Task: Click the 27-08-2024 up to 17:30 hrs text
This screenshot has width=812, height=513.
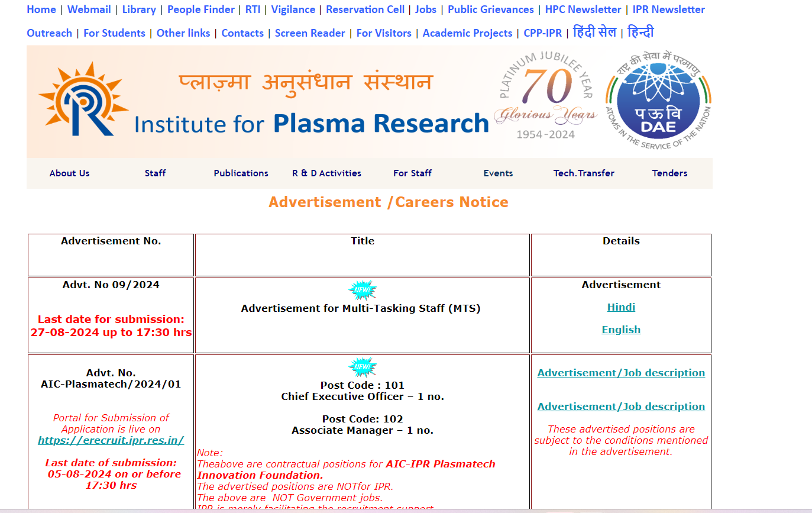Action: tap(111, 333)
